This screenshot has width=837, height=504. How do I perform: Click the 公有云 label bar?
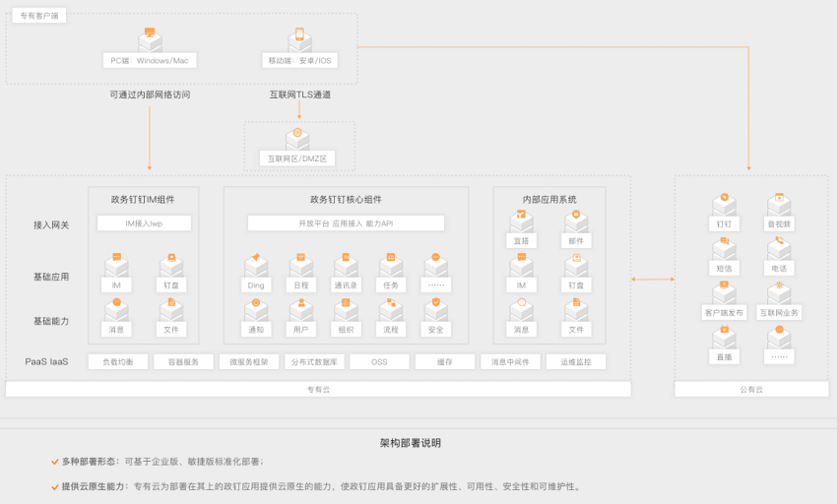pos(751,389)
